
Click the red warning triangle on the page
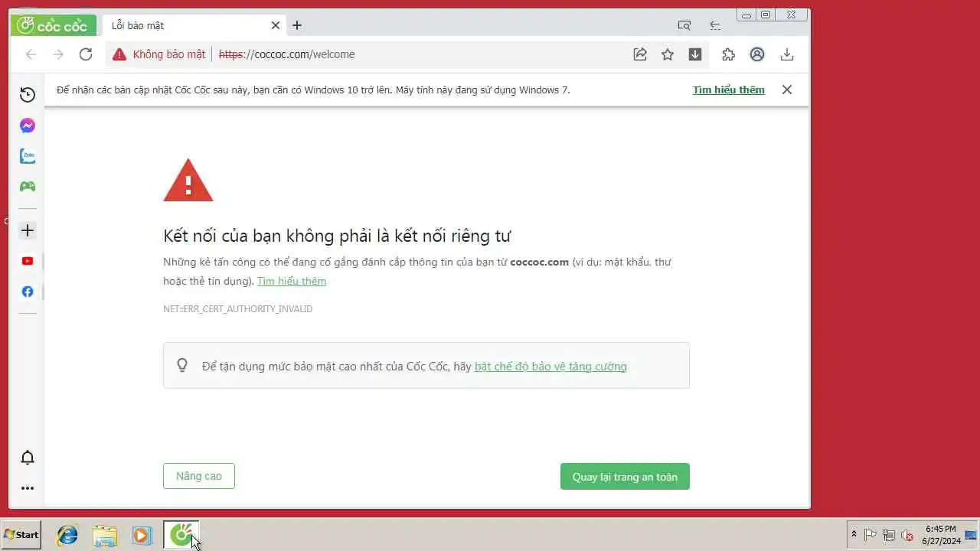point(188,181)
